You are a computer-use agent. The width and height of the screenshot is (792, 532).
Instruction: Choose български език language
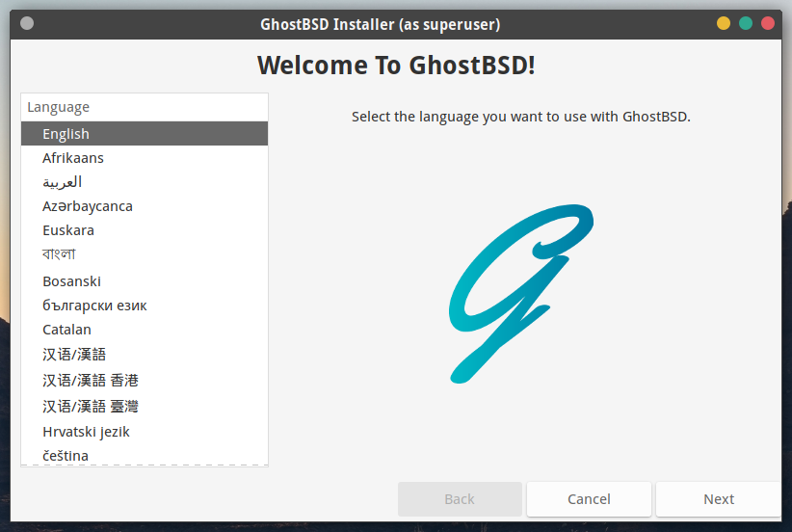pos(145,306)
